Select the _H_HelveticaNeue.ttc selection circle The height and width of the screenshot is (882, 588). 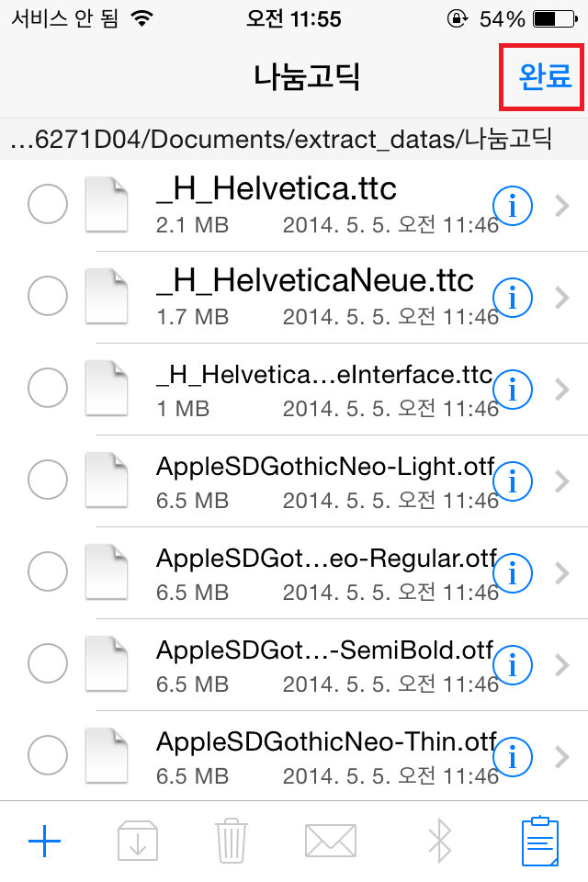48,296
